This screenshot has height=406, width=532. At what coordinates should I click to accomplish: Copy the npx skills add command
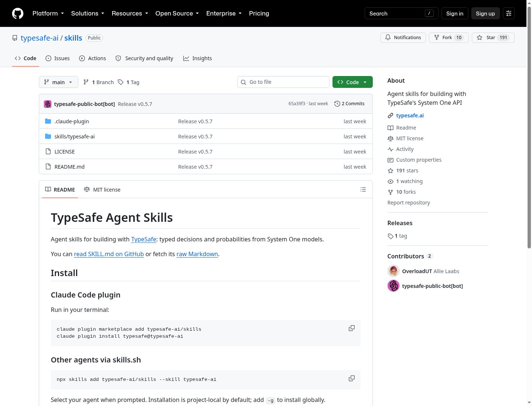click(352, 378)
